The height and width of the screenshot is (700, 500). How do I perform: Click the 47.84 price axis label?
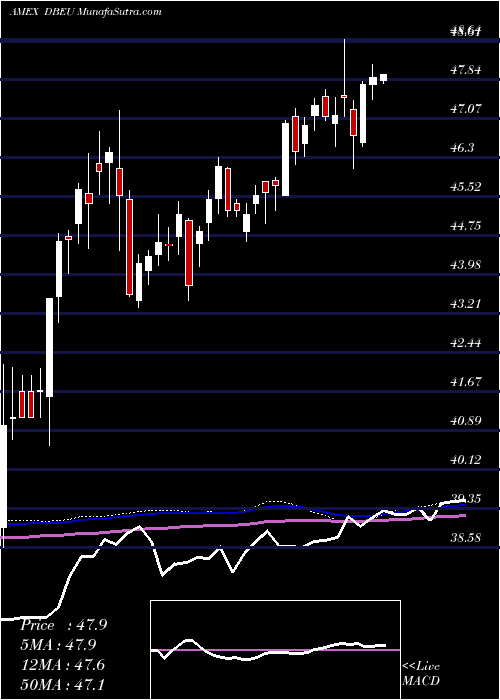point(466,70)
